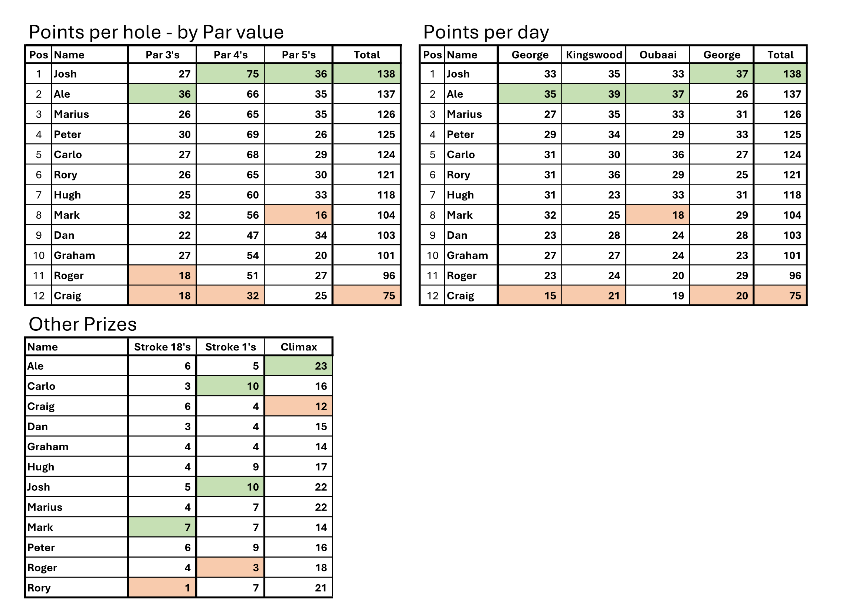Select Rory's Stroke 18's value of 1
Viewport: 868px width, 614px height.
(162, 588)
